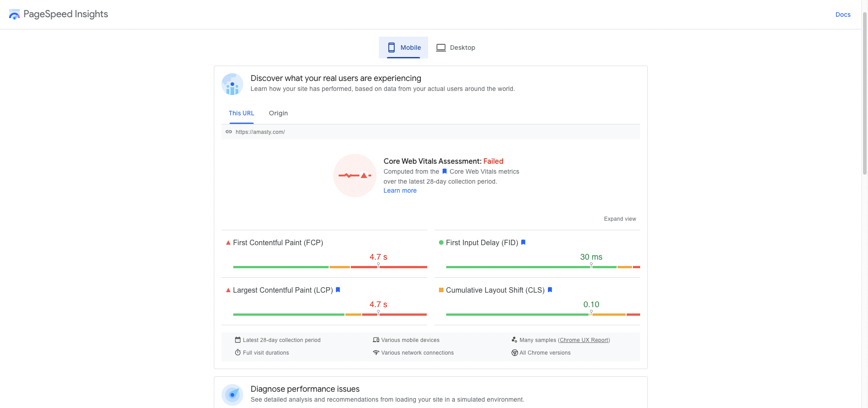Select the Origin tab

[x=278, y=113]
